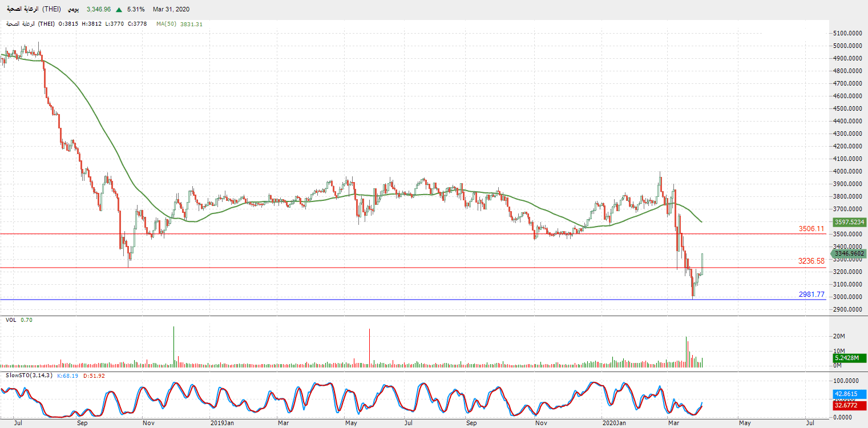This screenshot has width=868, height=428.
Task: Click the 4500.0000 price axis label
Action: (x=847, y=108)
